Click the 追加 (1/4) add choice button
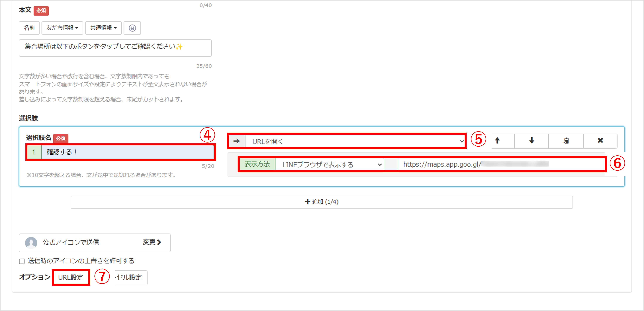The image size is (644, 311). click(322, 202)
